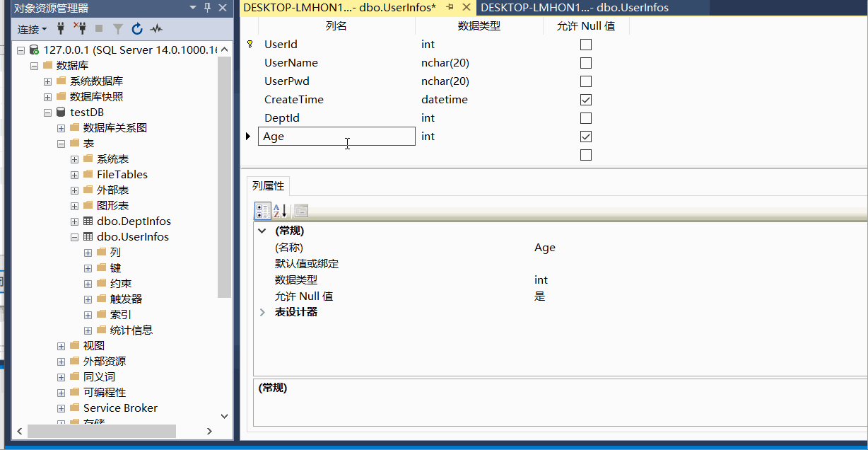Click the primary key icon beside UserId

coord(249,45)
